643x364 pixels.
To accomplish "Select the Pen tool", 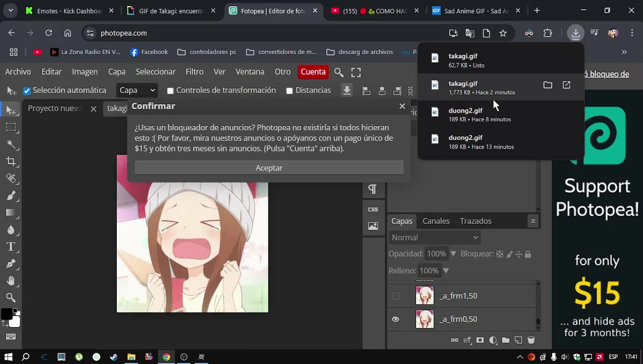I will [11, 264].
